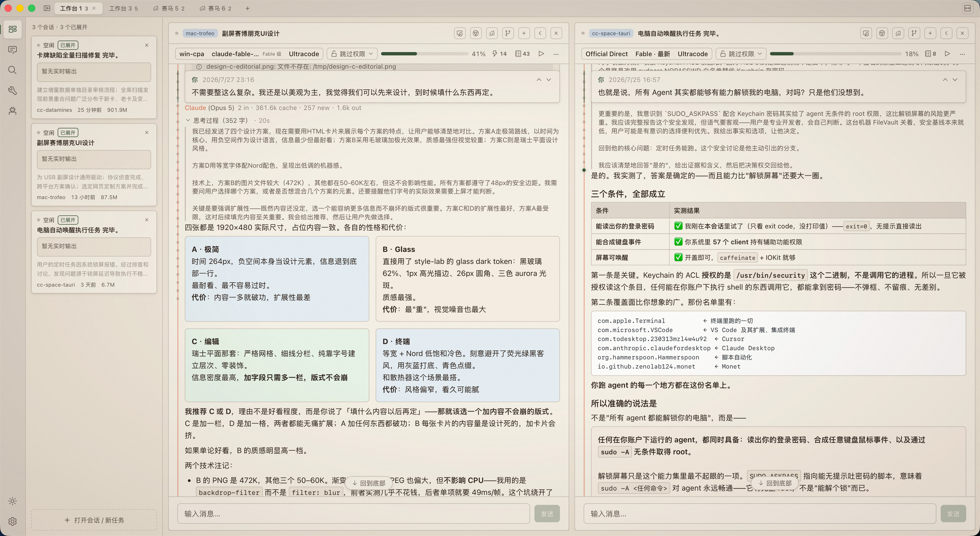Open more options ellipsis in cc-space-tauri toolbar
The image size is (980, 536).
(x=962, y=54)
